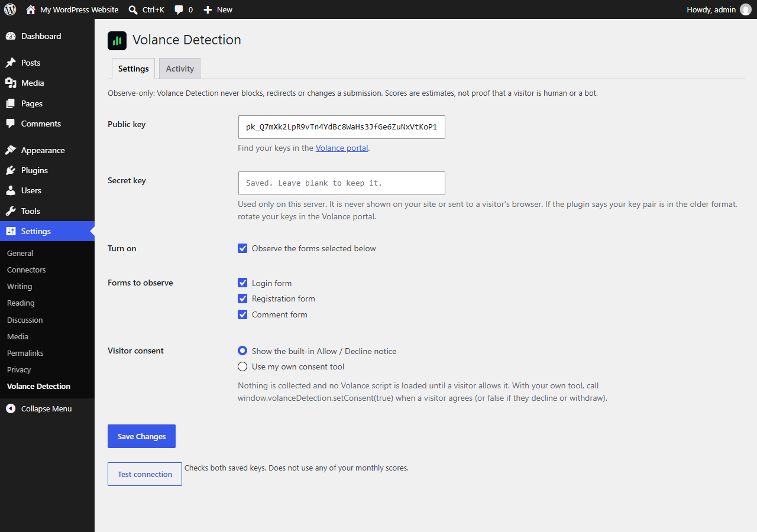This screenshot has height=532, width=757.
Task: Select Use my own consent tool
Action: (242, 366)
